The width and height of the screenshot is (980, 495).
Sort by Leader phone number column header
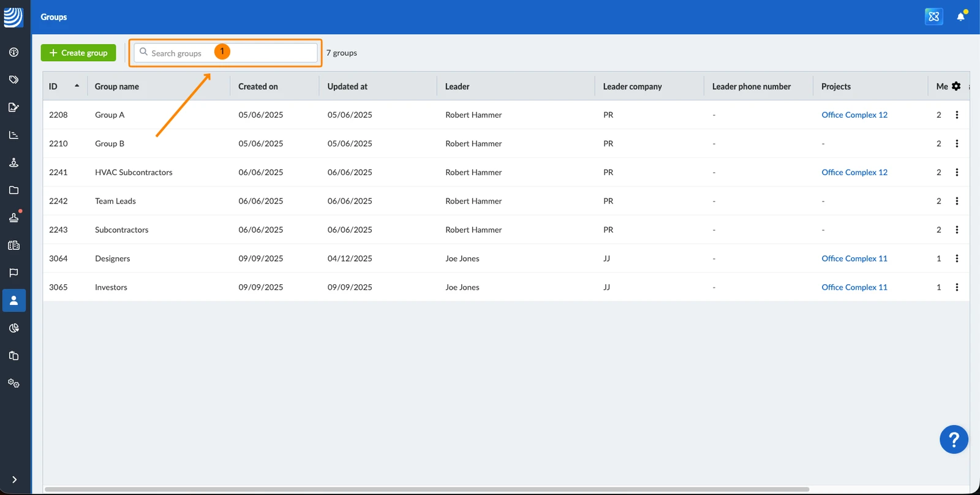(x=752, y=86)
